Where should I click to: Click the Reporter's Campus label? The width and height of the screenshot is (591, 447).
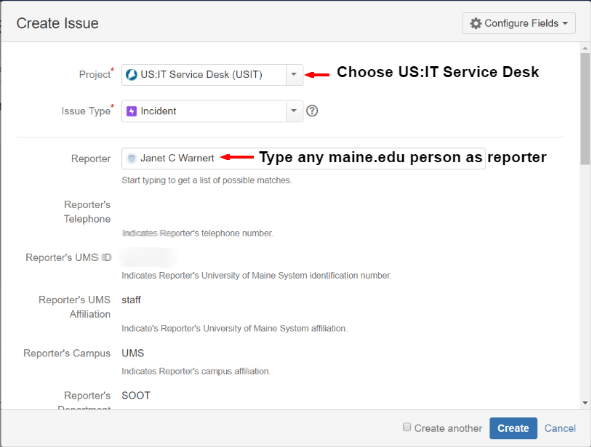[x=67, y=353]
